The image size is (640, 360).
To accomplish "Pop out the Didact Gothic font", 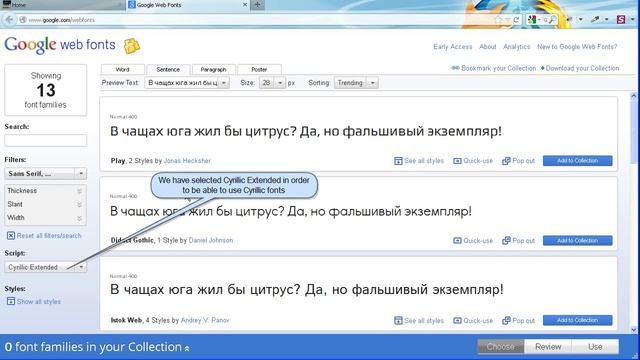I will pyautogui.click(x=518, y=240).
